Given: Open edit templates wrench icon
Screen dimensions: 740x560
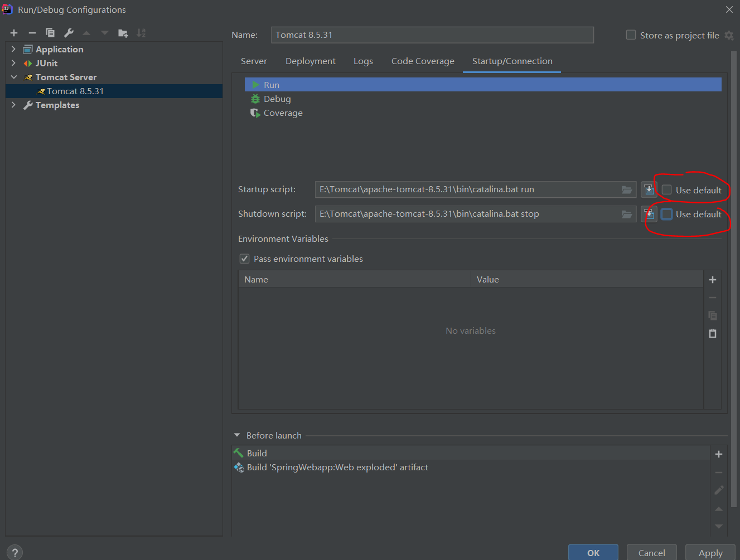Looking at the screenshot, I should coord(69,33).
